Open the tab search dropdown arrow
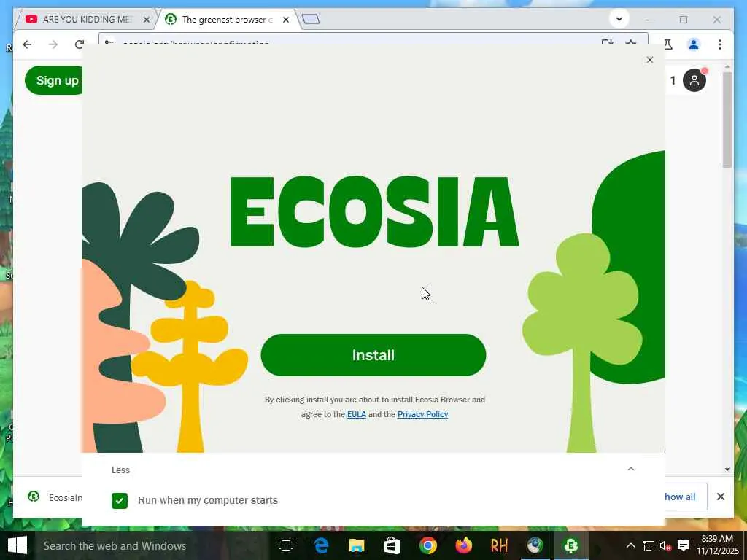The image size is (747, 560). click(x=619, y=19)
